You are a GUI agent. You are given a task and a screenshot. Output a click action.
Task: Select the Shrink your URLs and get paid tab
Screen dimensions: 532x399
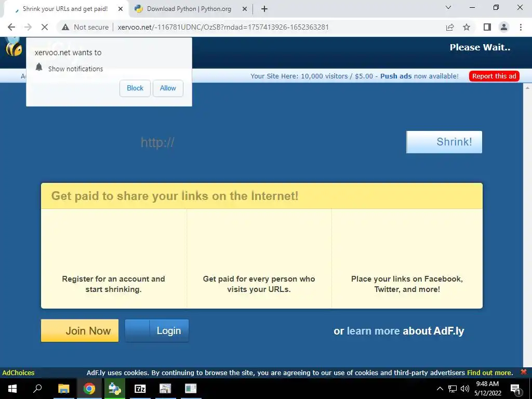[66, 9]
